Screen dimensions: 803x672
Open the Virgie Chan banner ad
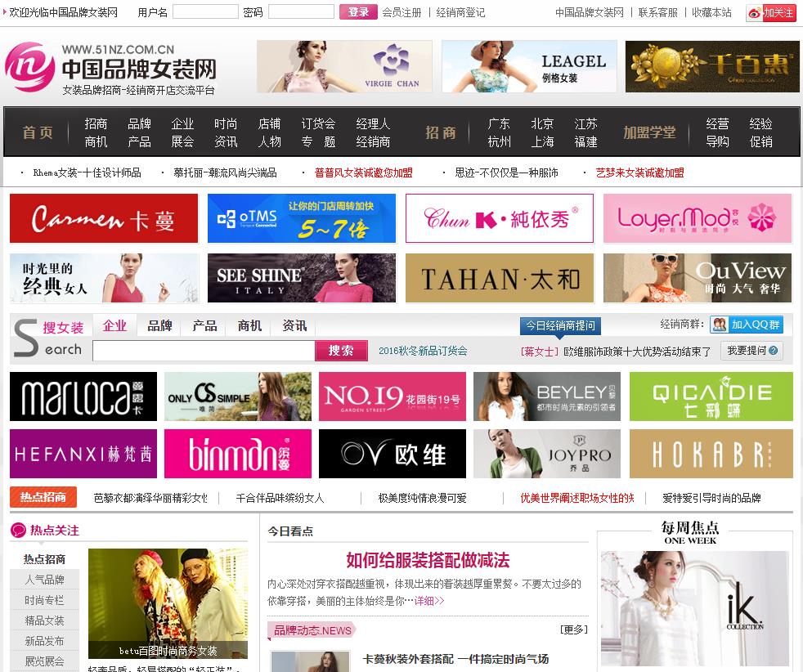[x=344, y=66]
